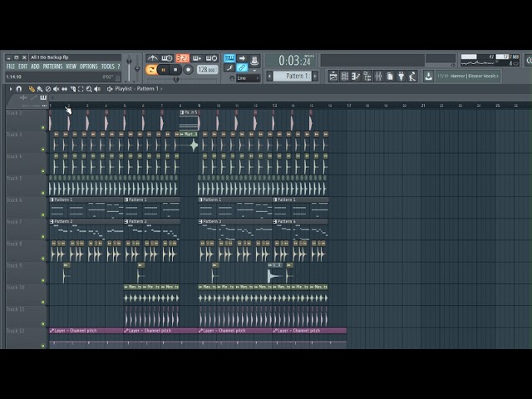Viewport: 532px width, 399px height.
Task: Mute Track 11 using its green dot
Action: tap(42, 324)
